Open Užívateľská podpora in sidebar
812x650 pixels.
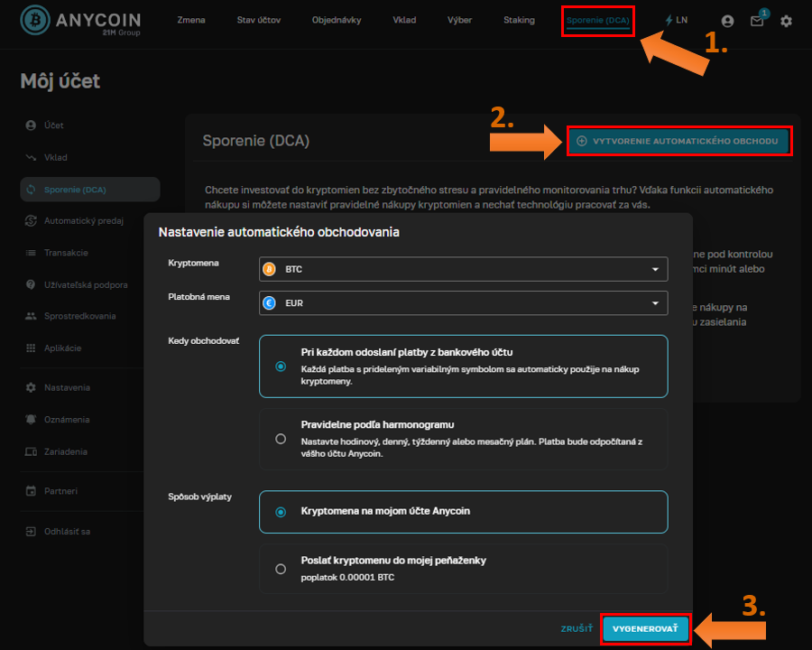tap(85, 284)
